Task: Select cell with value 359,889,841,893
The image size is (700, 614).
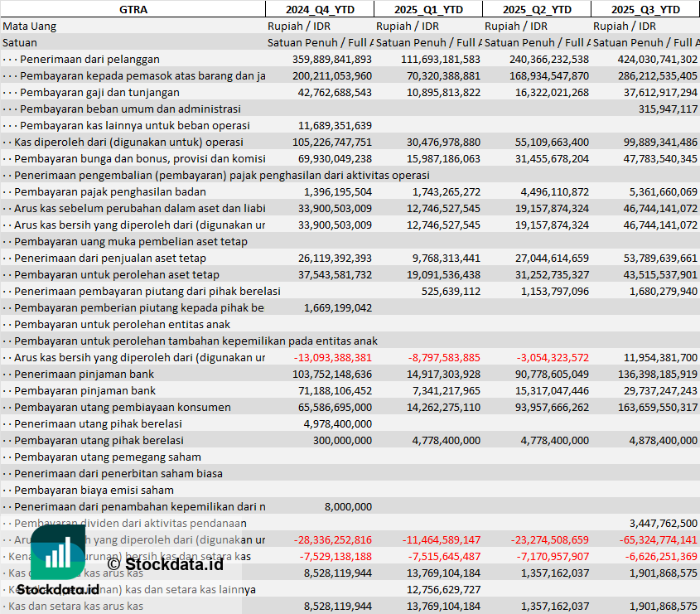Action: pyautogui.click(x=332, y=59)
